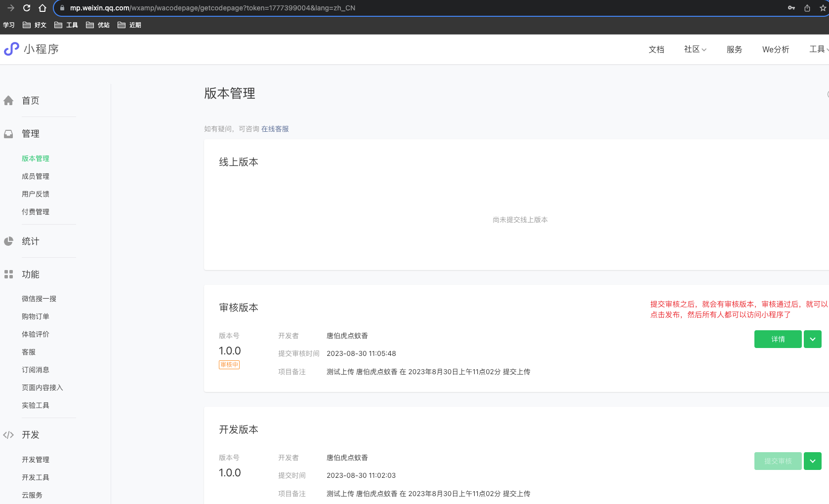Open the 优站 bookmarks folder

(98, 25)
